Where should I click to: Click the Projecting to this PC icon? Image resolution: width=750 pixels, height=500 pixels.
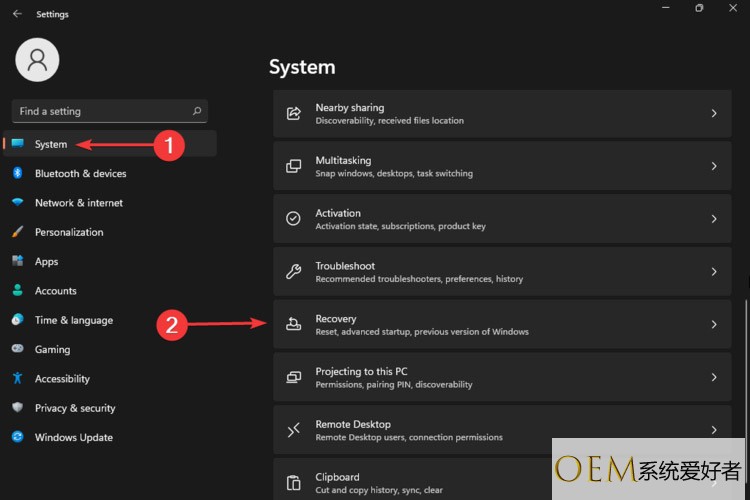coord(294,377)
